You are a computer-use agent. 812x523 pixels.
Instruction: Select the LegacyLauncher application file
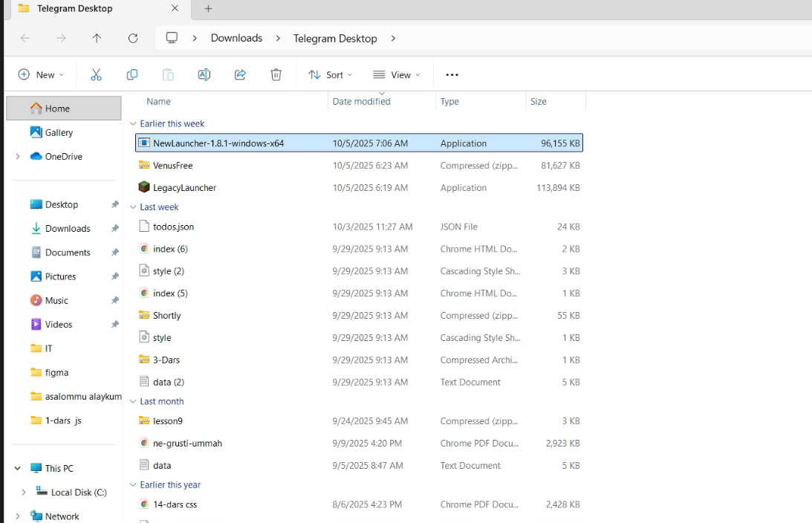tap(184, 188)
